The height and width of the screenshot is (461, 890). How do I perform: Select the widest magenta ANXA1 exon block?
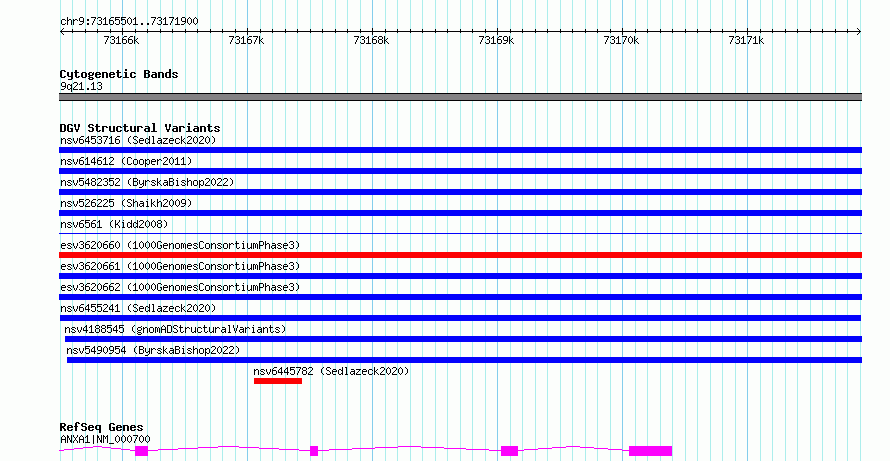tap(650, 451)
